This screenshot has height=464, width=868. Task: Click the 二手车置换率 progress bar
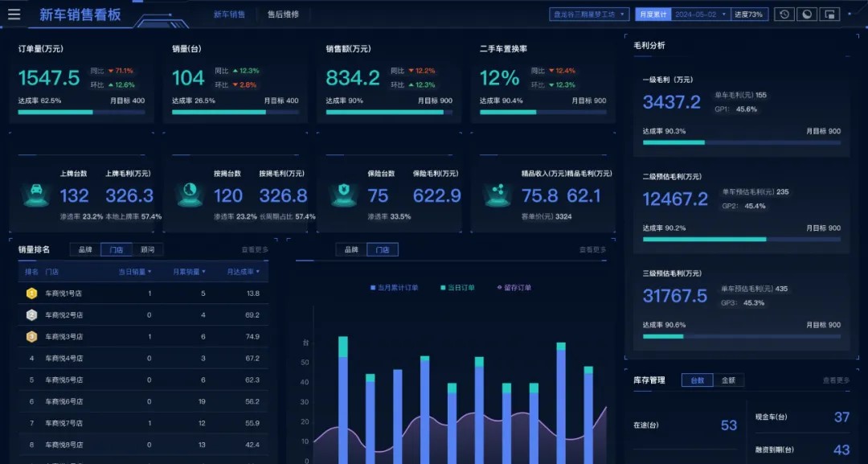click(543, 113)
